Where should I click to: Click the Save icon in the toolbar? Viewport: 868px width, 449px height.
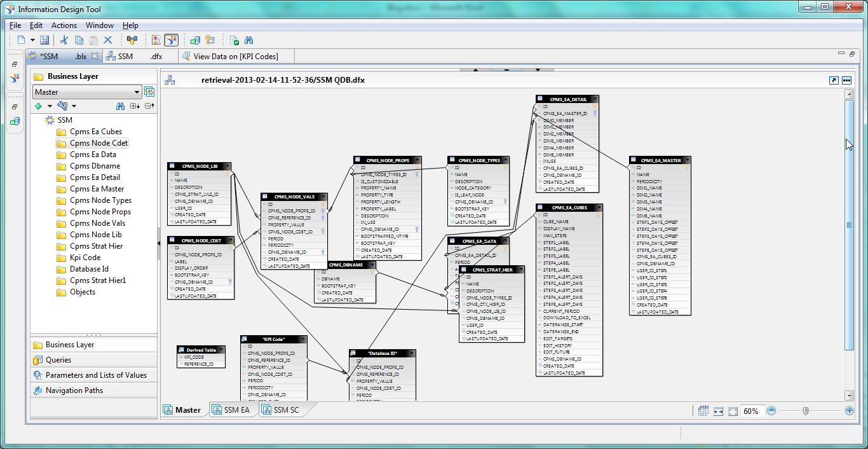click(44, 40)
